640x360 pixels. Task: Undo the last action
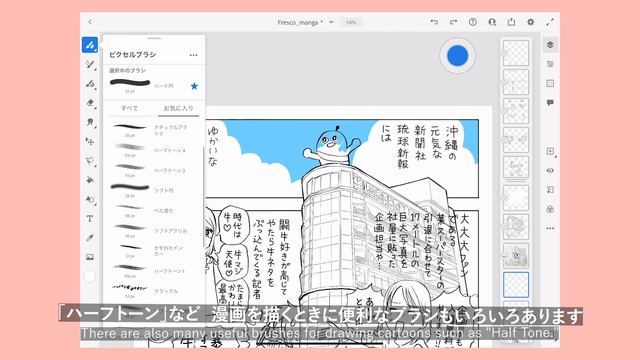pyautogui.click(x=434, y=22)
